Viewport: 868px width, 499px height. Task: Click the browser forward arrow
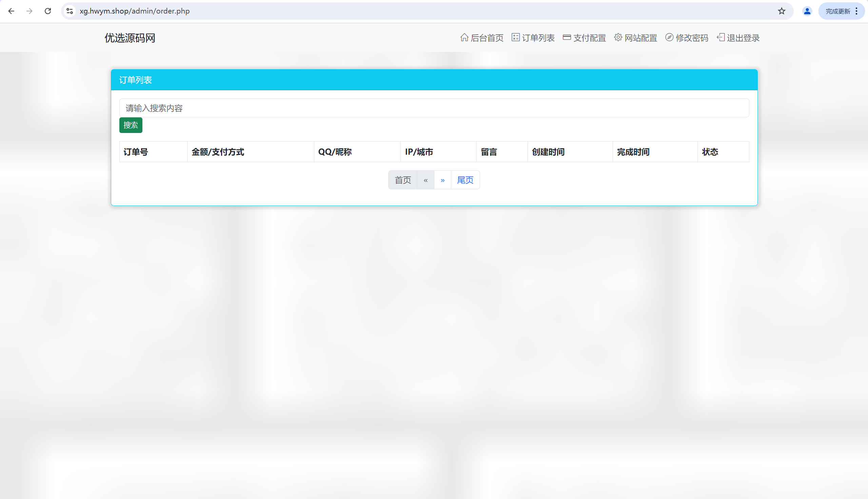[x=29, y=11]
